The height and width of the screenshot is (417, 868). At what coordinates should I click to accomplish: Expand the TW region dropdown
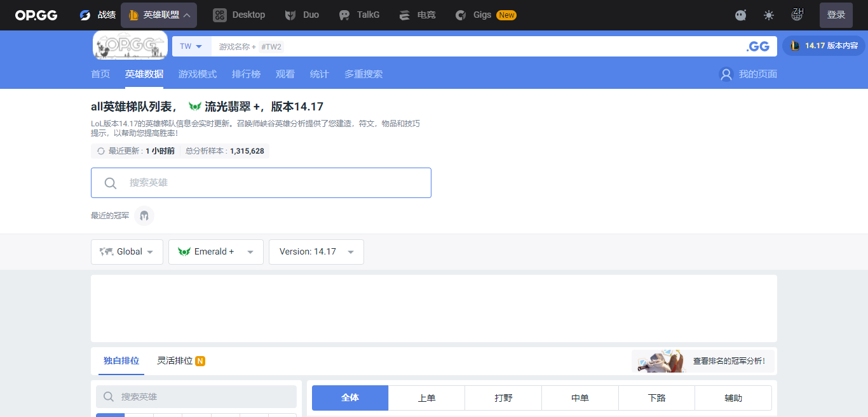(x=191, y=46)
